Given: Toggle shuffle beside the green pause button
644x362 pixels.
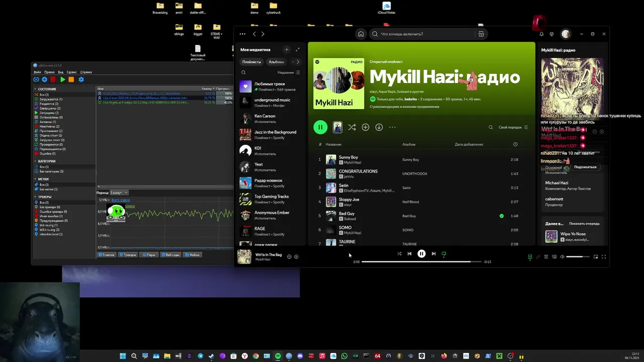Looking at the screenshot, I should (352, 127).
